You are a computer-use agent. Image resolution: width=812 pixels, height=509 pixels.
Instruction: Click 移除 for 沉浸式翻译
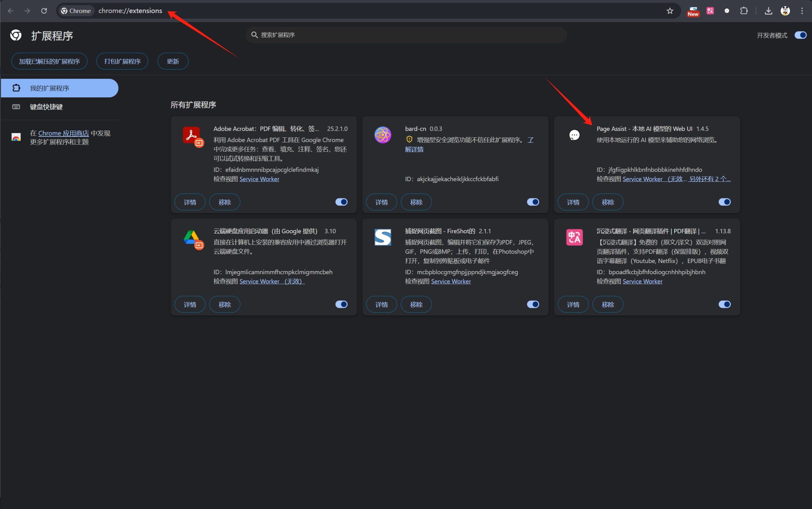coord(607,304)
